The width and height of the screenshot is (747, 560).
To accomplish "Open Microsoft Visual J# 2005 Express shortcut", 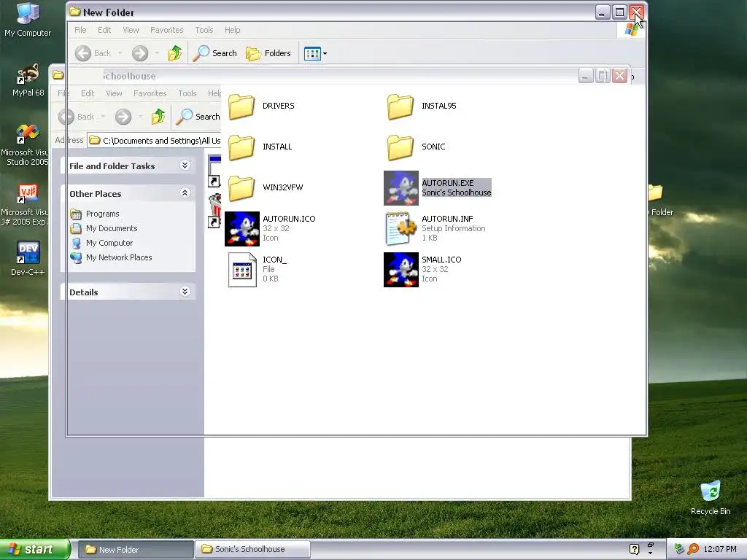I will 25,205.
